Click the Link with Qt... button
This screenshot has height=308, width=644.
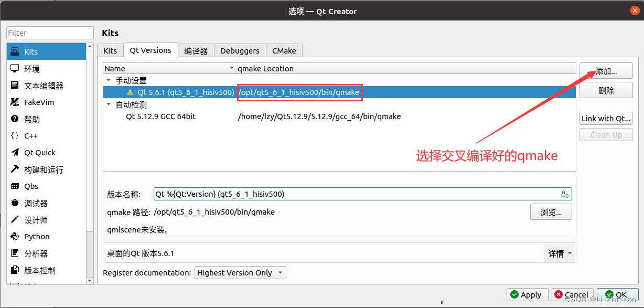coord(606,118)
